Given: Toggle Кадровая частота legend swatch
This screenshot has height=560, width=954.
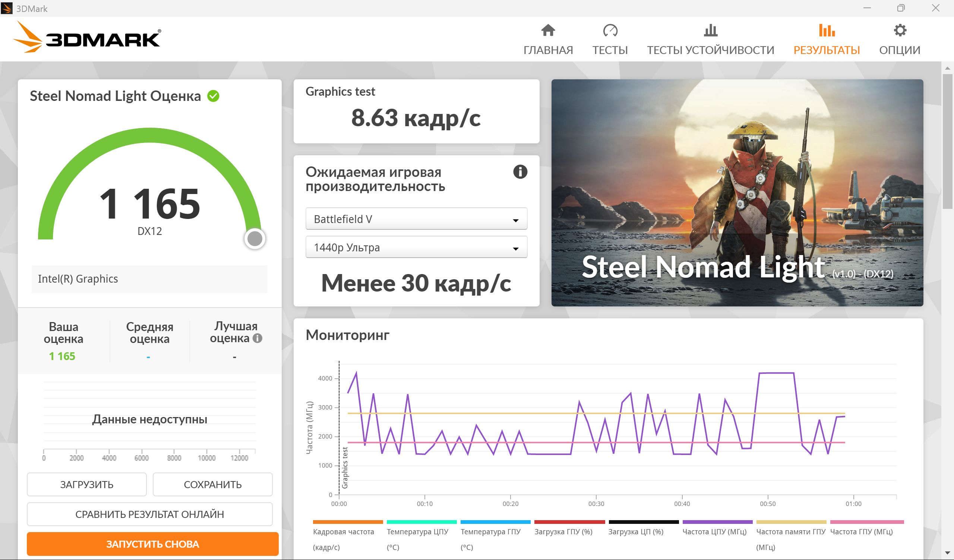Looking at the screenshot, I should point(348,522).
